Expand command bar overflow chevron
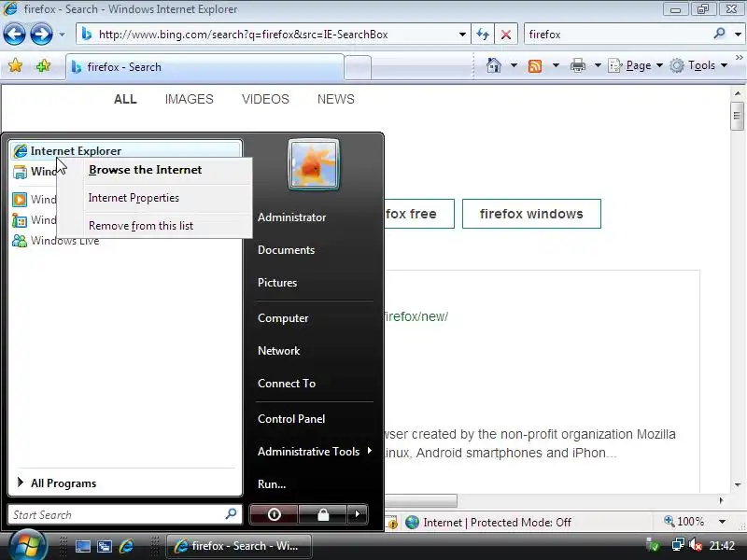 739,57
